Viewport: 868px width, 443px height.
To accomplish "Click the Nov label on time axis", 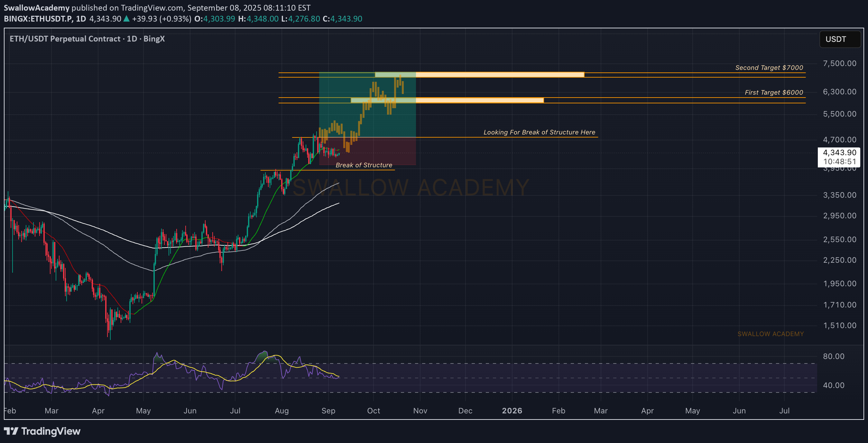I will 420,411.
